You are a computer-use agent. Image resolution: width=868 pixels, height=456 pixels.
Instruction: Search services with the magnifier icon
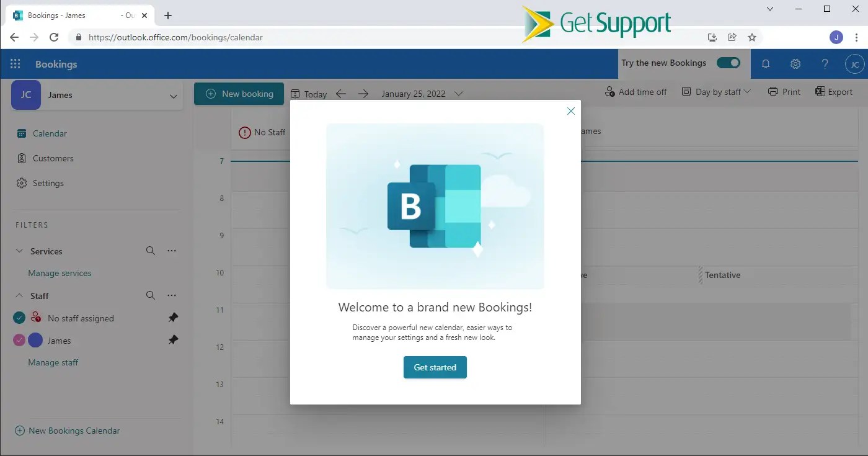point(151,251)
